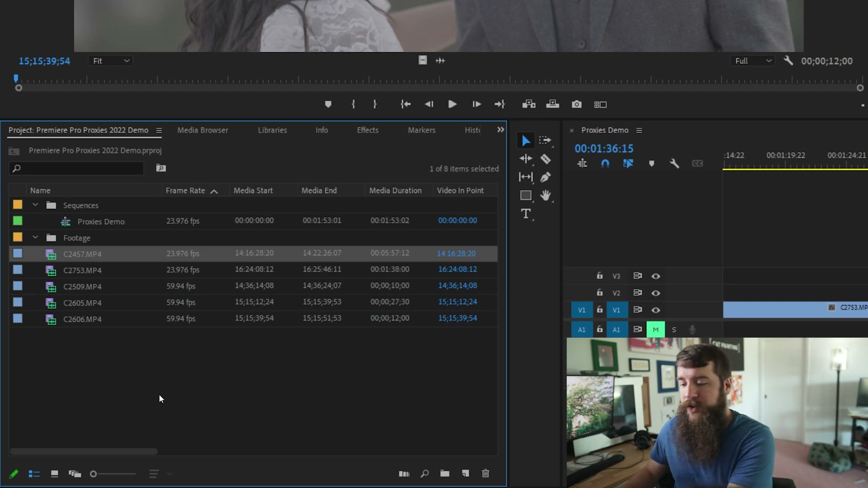Viewport: 868px width, 488px height.
Task: Collapse the Footage bin
Action: pos(35,238)
